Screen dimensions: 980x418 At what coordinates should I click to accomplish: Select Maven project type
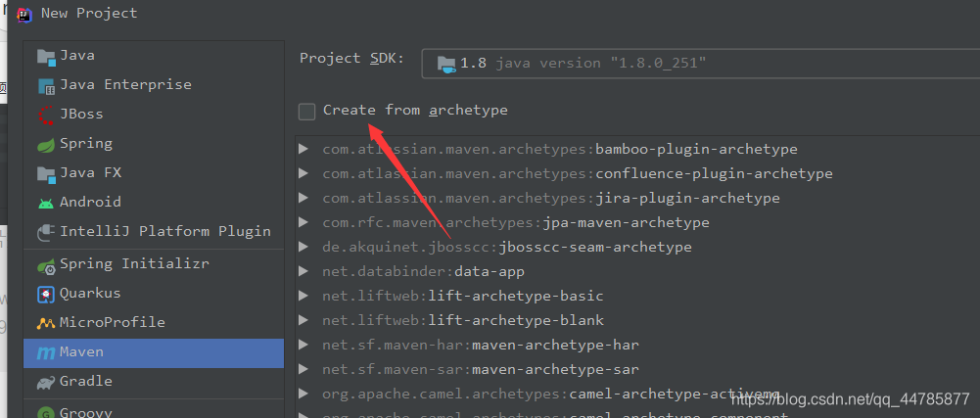[x=154, y=353]
